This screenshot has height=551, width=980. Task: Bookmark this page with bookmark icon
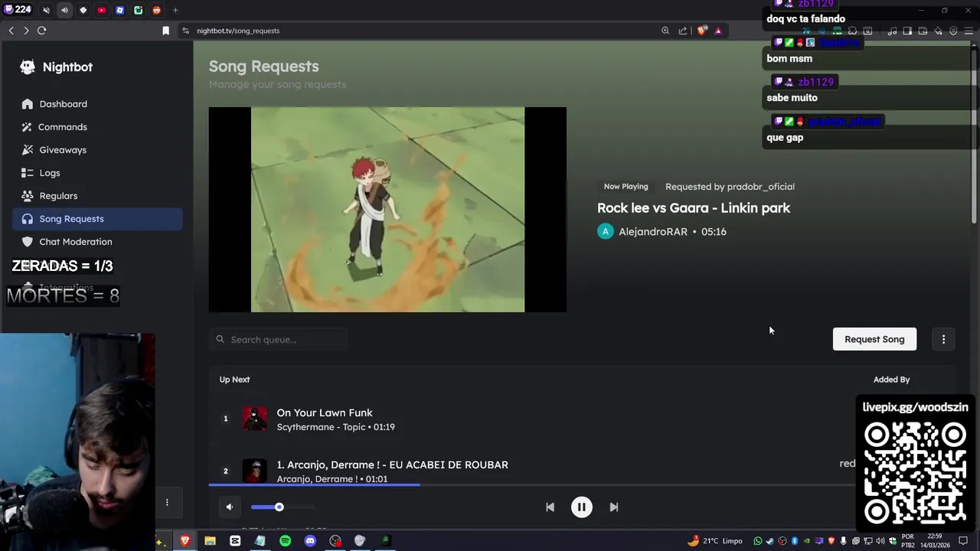(x=165, y=31)
